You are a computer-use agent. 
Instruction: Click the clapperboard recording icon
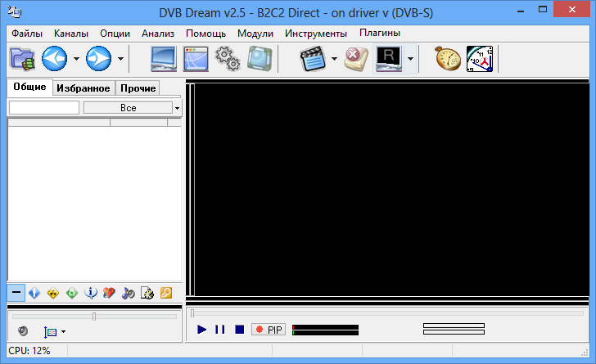point(314,59)
